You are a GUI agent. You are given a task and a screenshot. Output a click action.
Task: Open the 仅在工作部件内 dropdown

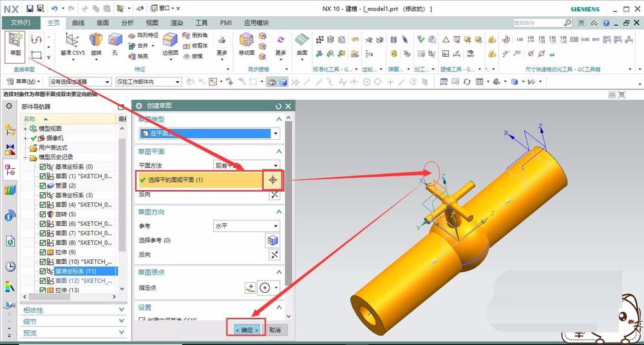[x=148, y=82]
